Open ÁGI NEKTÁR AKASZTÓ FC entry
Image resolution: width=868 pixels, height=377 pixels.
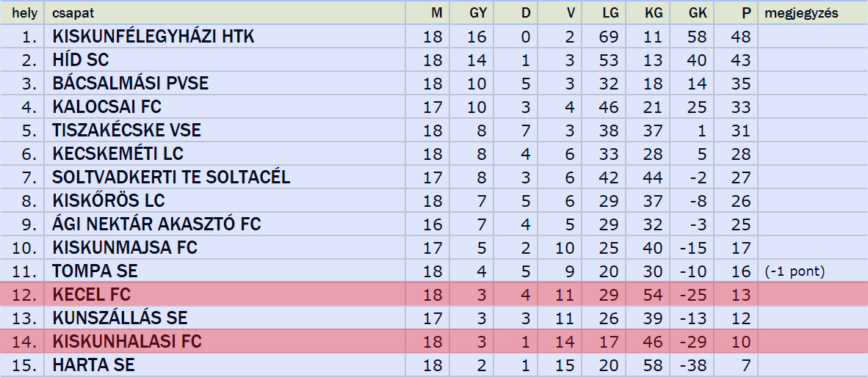pos(156,224)
